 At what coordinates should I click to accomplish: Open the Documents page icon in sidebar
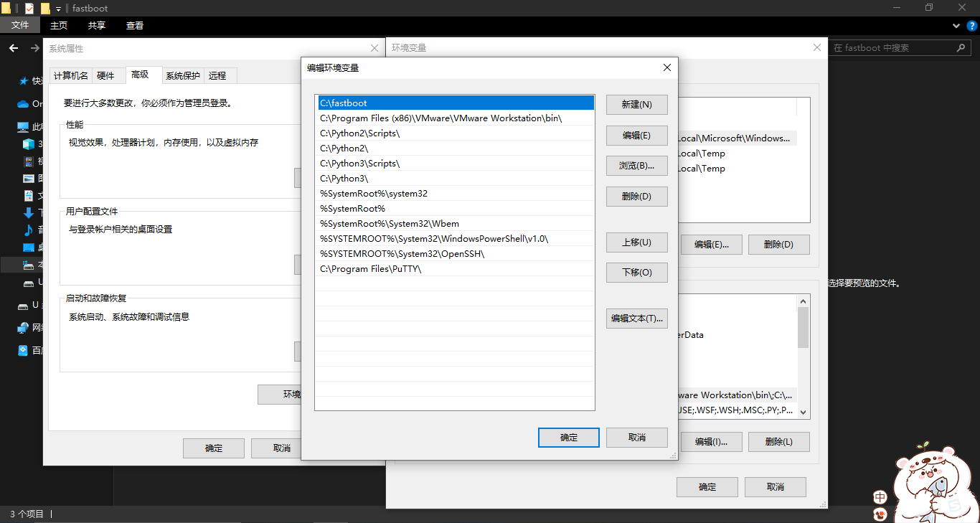tap(29, 196)
